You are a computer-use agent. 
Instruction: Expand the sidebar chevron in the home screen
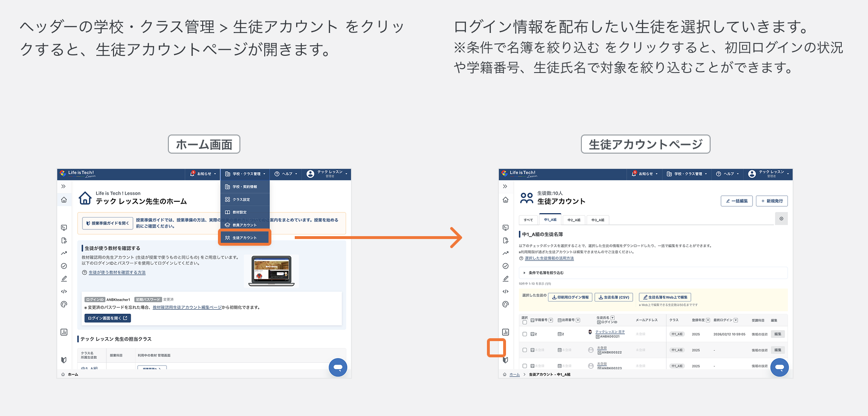coord(63,187)
